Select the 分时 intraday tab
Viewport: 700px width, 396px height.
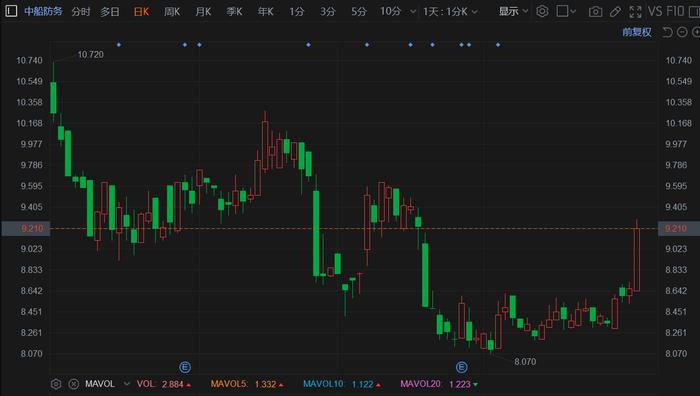coord(81,12)
